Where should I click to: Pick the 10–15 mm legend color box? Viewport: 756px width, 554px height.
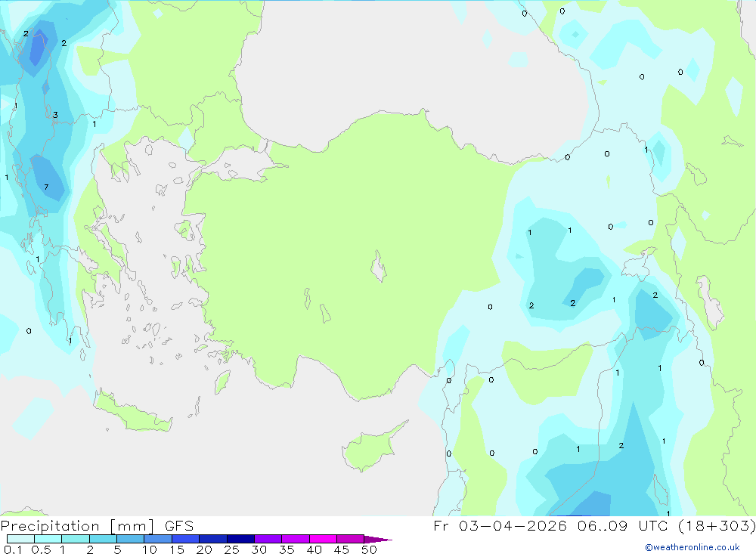pyautogui.click(x=158, y=539)
